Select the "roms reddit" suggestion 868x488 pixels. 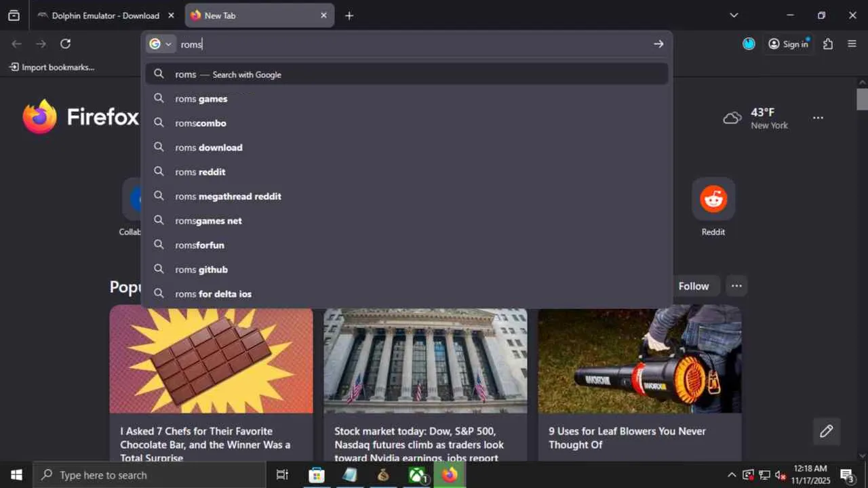coord(407,172)
